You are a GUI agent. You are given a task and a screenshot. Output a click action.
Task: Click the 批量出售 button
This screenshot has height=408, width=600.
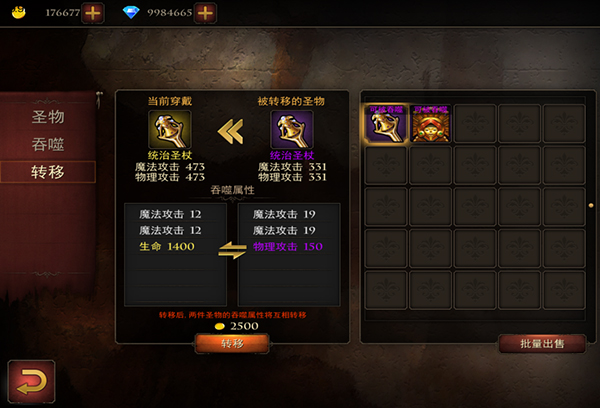tap(542, 343)
